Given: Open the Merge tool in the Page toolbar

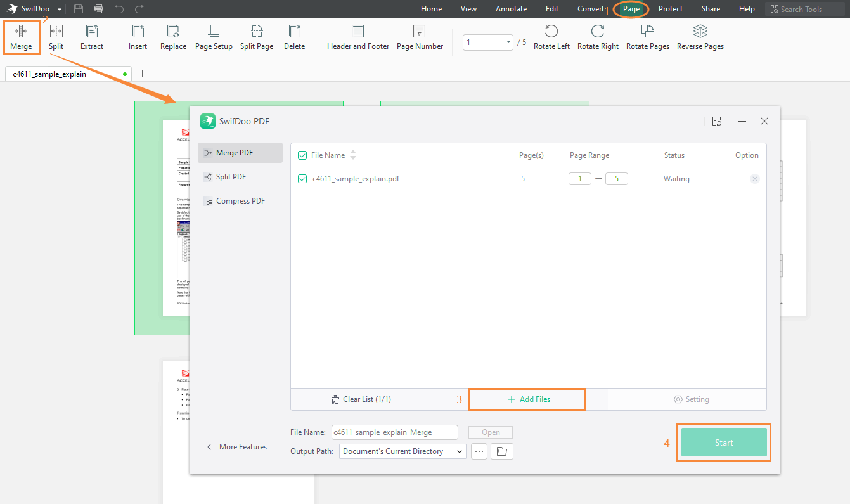Looking at the screenshot, I should click(21, 37).
